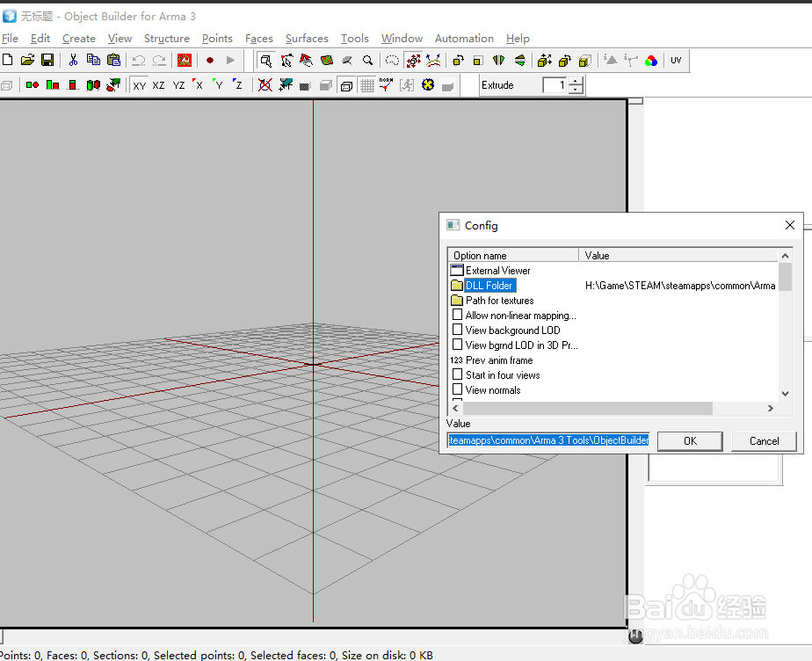Click the green and red circle icon
The height and width of the screenshot is (661, 812).
pyautogui.click(x=33, y=85)
